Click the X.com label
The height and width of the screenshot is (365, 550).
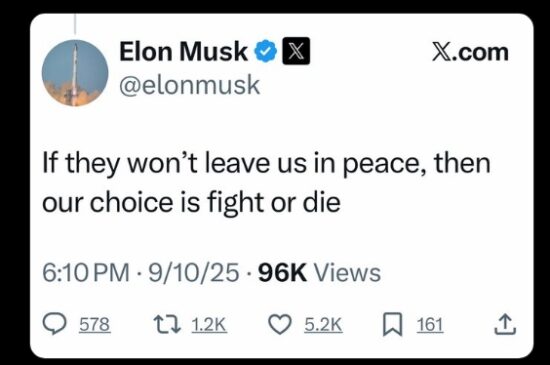pyautogui.click(x=470, y=52)
